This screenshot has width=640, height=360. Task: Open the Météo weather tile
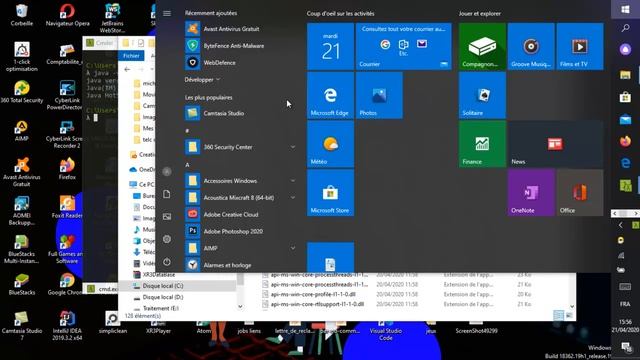point(330,144)
